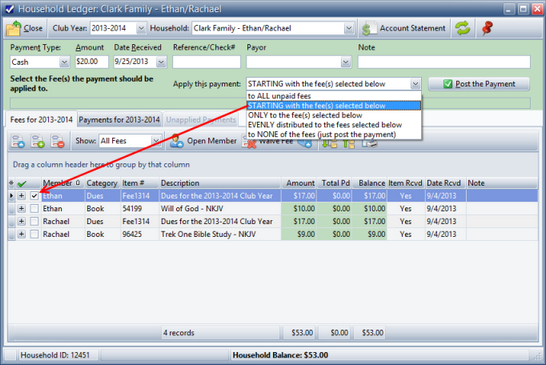Collapse the Apply this payment dropdown

tap(415, 84)
